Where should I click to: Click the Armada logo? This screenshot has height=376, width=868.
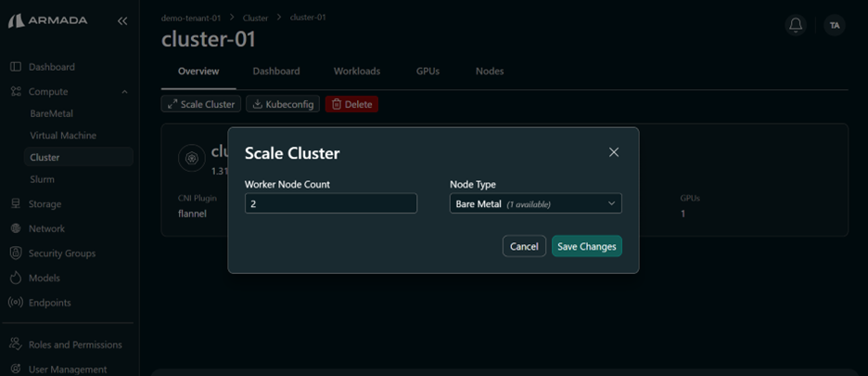point(47,21)
